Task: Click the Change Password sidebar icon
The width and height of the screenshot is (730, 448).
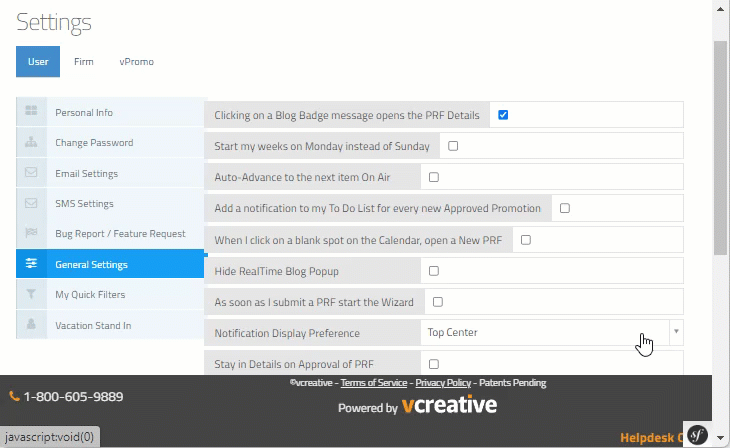Action: 31,142
